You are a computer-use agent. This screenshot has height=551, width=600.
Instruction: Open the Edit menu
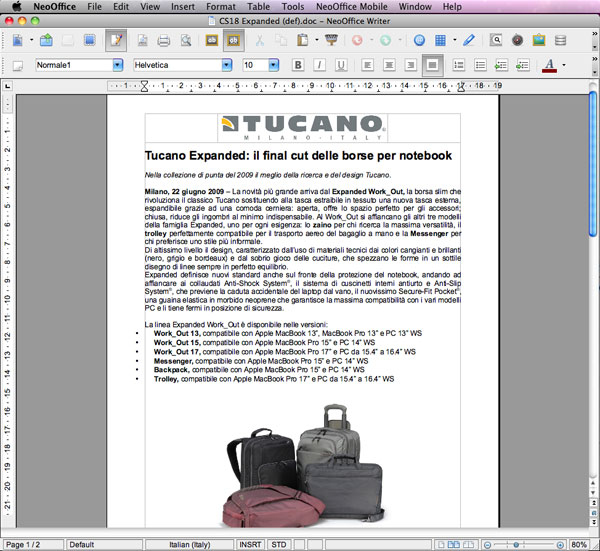[121, 7]
